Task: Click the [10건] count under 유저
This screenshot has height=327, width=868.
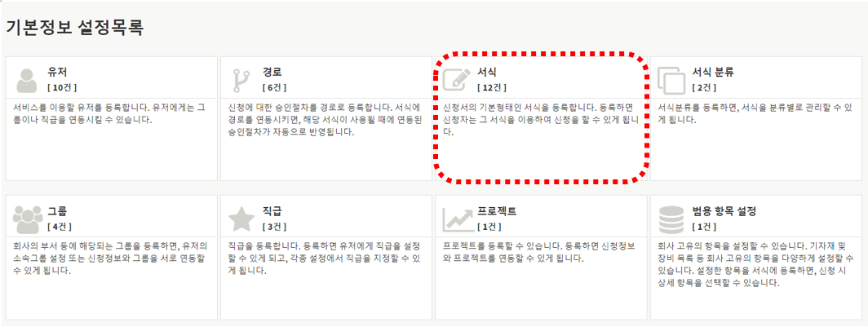Action: 62,87
